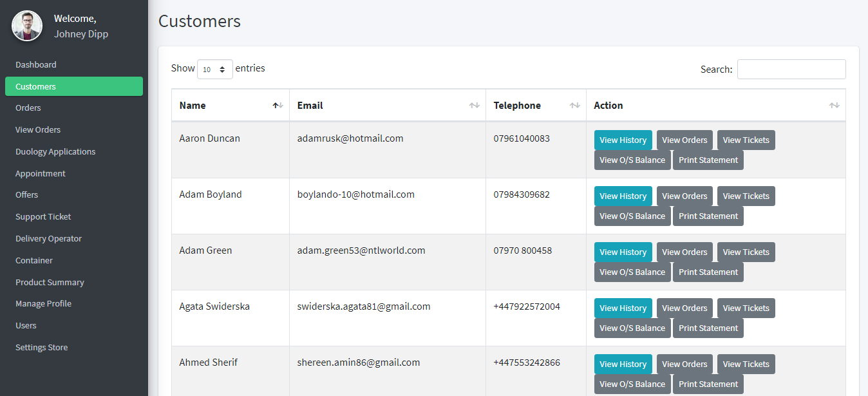Image resolution: width=868 pixels, height=396 pixels.
Task: Focus the Search input field
Action: [x=791, y=69]
